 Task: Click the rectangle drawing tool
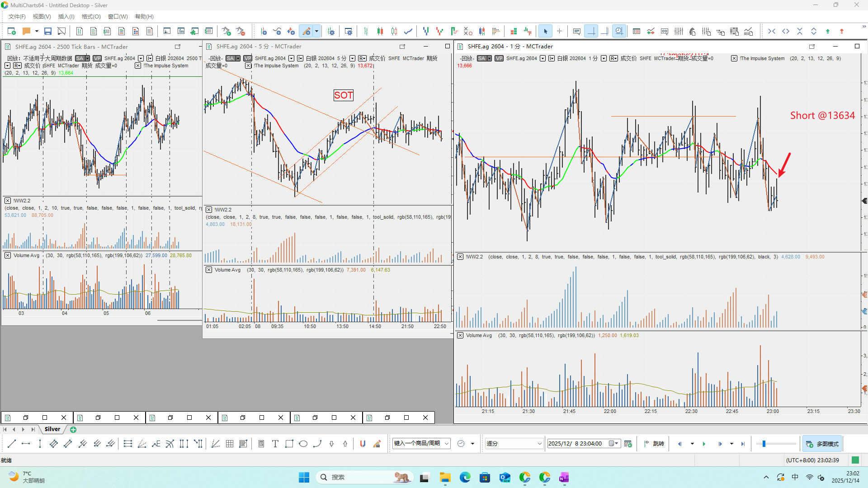click(289, 444)
